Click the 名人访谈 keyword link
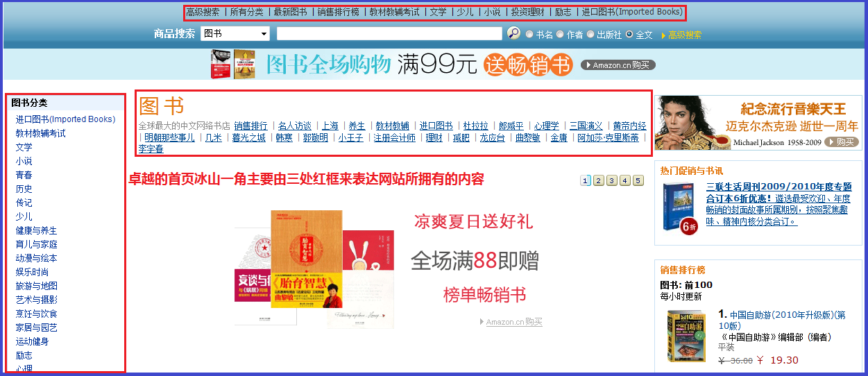This screenshot has width=868, height=376. 294,126
